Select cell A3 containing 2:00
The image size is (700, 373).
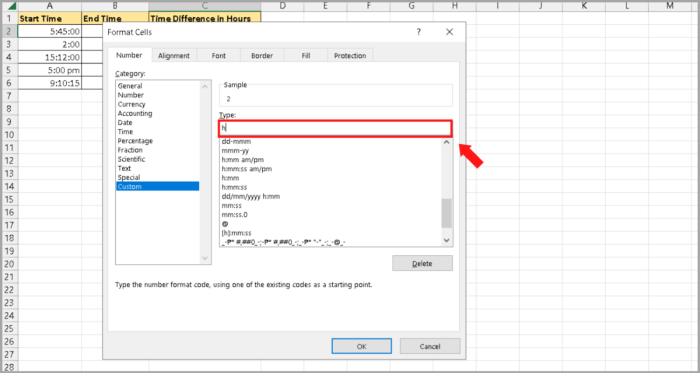(49, 44)
